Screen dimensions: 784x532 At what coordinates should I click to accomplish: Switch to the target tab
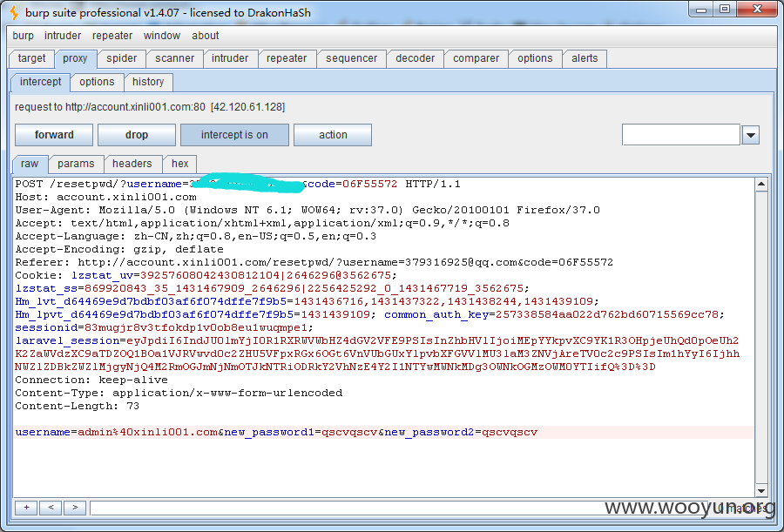pos(31,58)
